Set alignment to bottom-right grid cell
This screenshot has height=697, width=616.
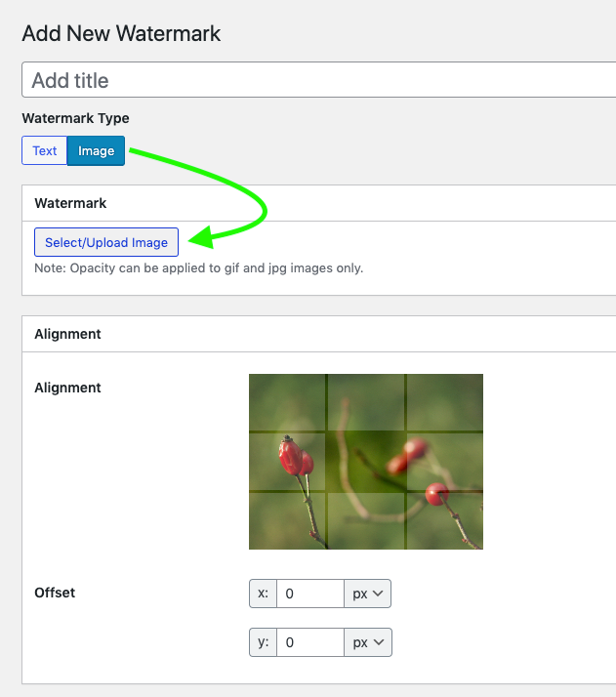(x=445, y=520)
